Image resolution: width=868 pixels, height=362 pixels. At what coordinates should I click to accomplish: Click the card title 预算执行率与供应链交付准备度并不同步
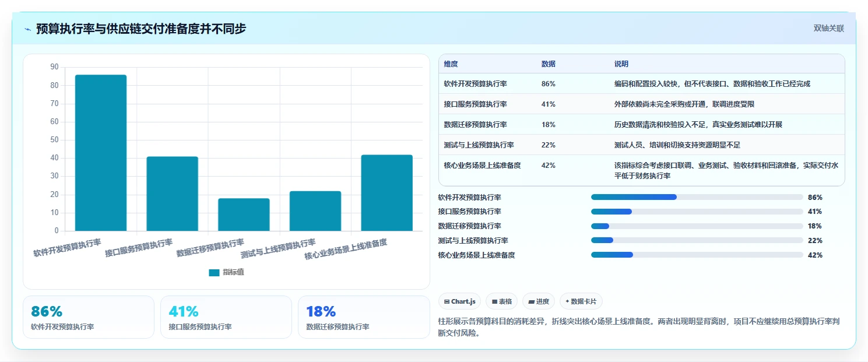pos(141,29)
